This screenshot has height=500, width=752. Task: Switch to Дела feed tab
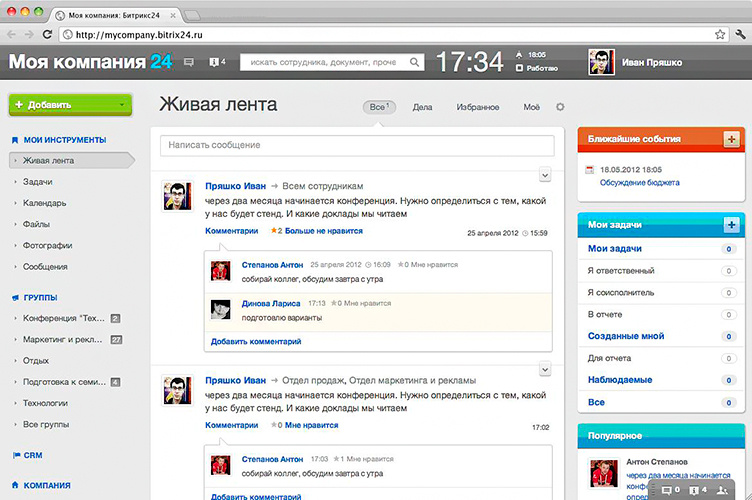tap(423, 107)
